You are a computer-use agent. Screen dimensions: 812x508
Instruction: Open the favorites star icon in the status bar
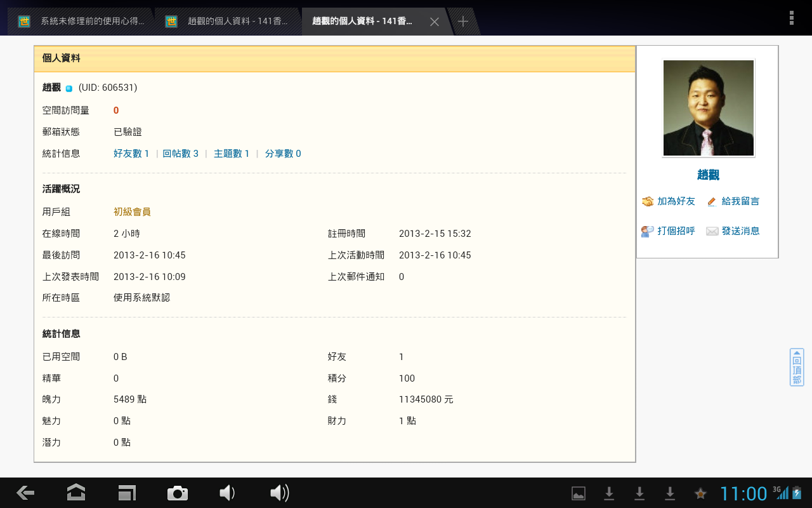point(700,493)
